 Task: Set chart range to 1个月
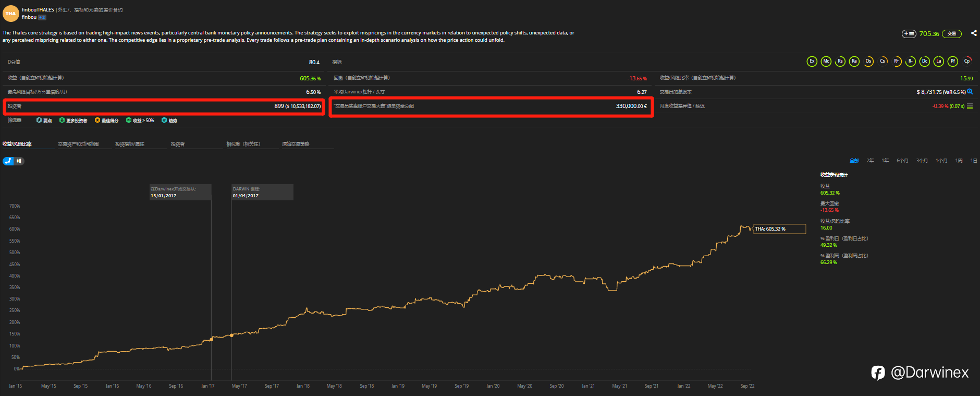click(x=941, y=161)
